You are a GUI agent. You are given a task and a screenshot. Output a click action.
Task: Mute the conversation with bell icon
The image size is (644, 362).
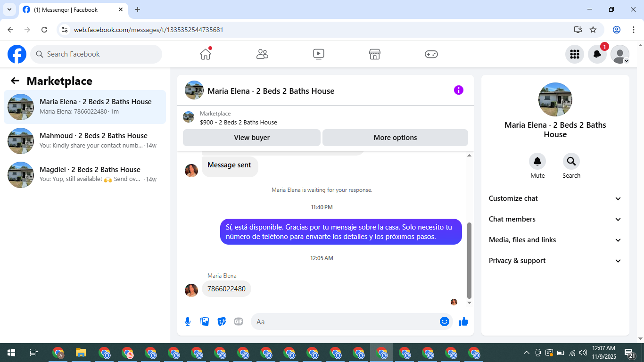[x=537, y=162]
